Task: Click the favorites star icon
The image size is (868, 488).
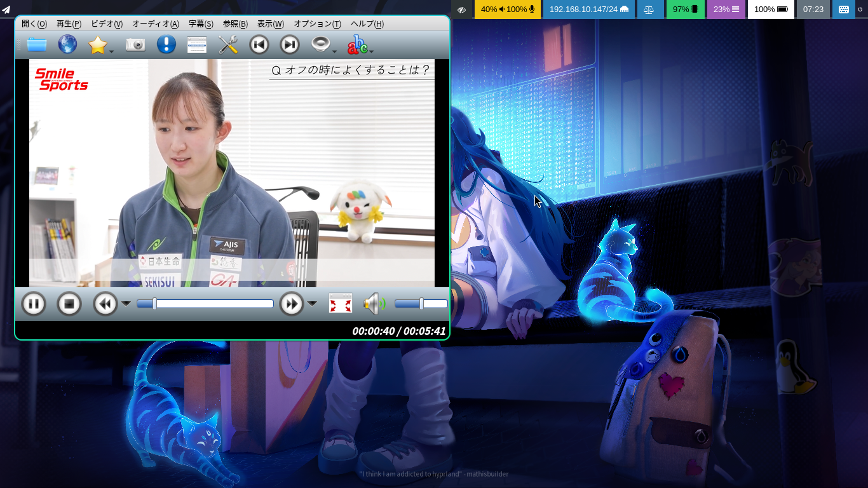Action: [97, 44]
